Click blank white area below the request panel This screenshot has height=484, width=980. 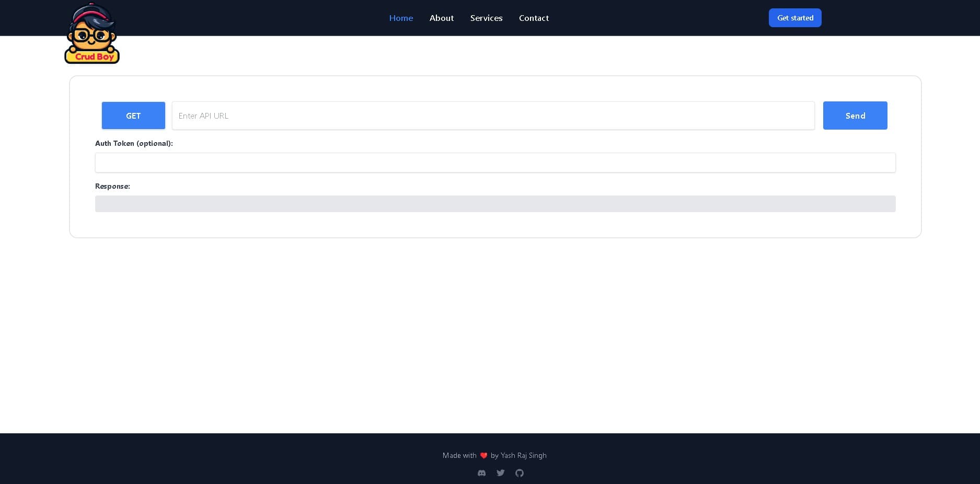pos(495,335)
